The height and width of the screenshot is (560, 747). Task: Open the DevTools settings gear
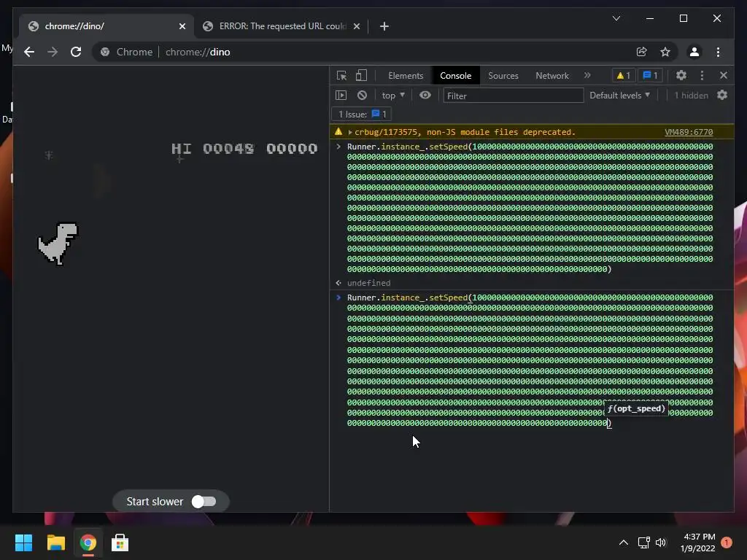[x=681, y=75]
